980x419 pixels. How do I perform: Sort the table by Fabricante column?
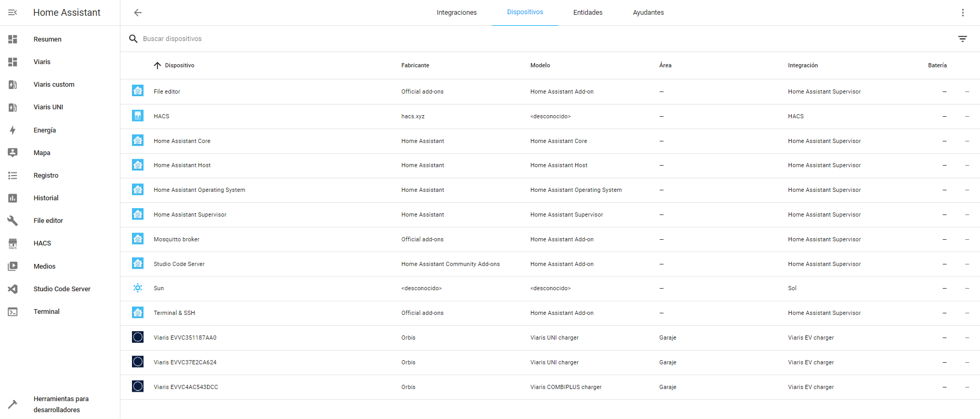(415, 65)
